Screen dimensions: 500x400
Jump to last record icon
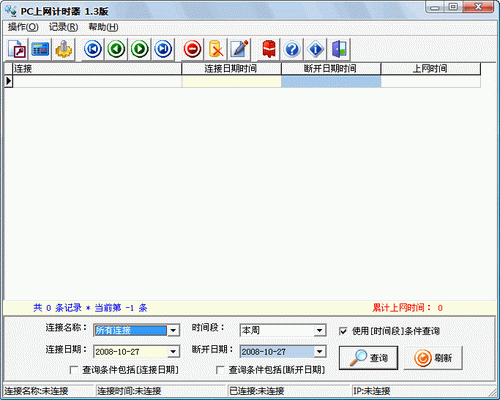point(163,49)
